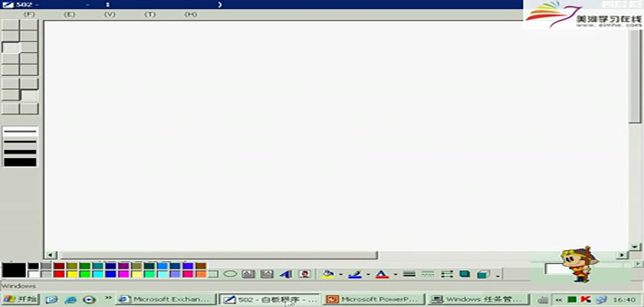Select the Rectangle shape tool
The image size is (644, 307).
[213, 273]
